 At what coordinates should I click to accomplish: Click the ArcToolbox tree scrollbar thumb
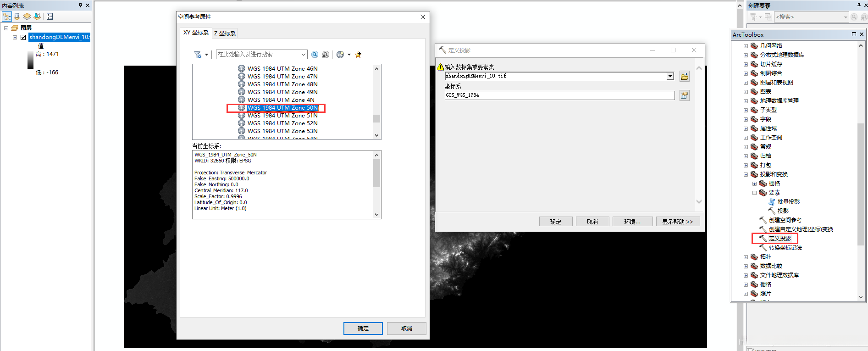[x=861, y=184]
